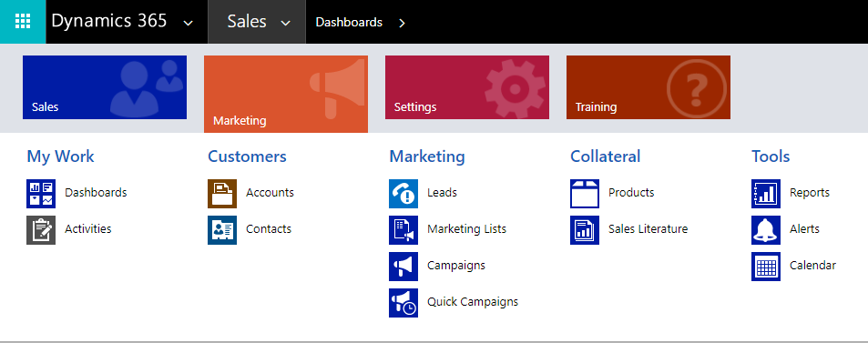This screenshot has width=868, height=343.
Task: Select the Contacts card icon
Action: click(x=222, y=230)
